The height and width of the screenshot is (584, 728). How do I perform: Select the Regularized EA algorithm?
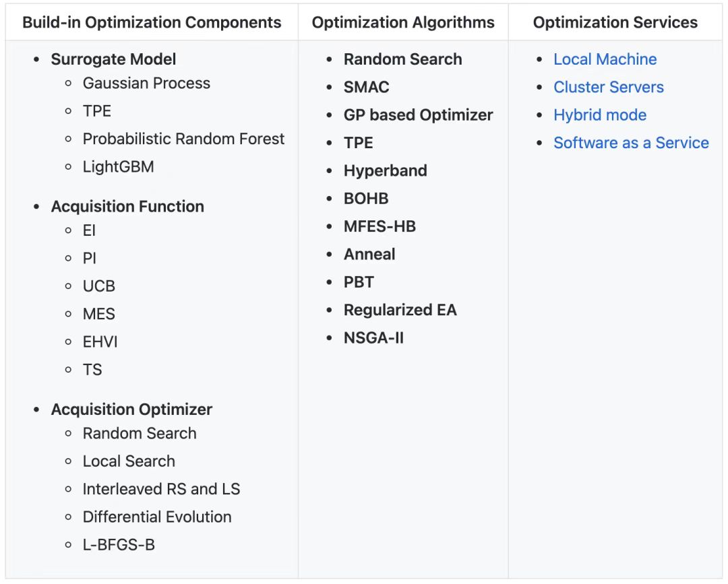(400, 310)
